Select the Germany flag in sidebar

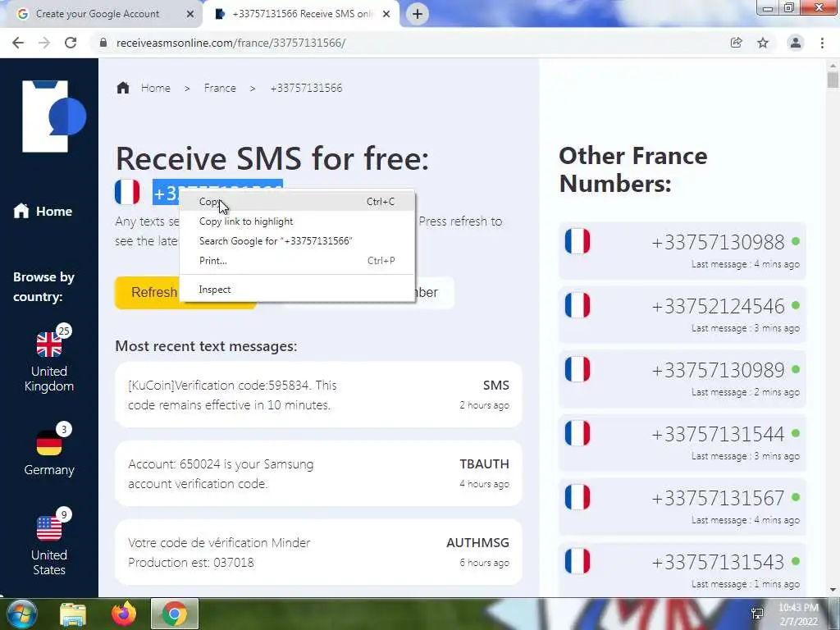click(49, 444)
